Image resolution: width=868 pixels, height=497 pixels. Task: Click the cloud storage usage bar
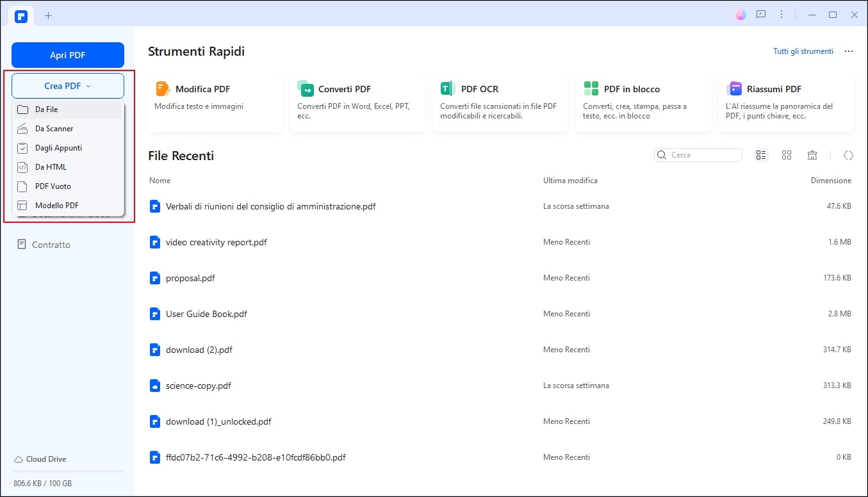tap(68, 471)
